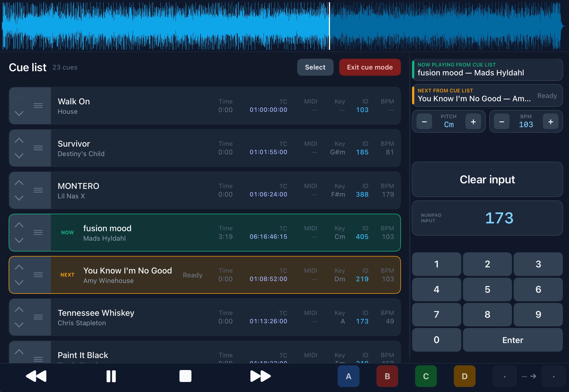Tap numpad digit 1
Image resolution: width=569 pixels, height=392 pixels.
point(437,264)
